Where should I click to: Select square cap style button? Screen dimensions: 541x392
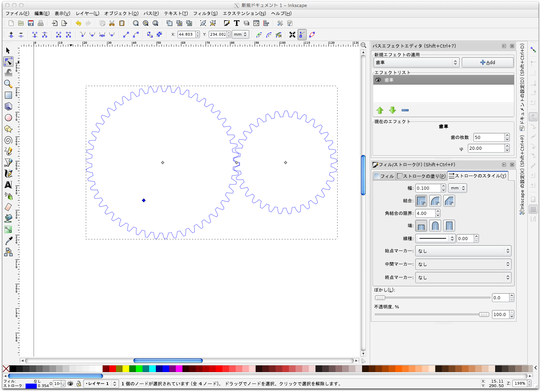tap(449, 226)
